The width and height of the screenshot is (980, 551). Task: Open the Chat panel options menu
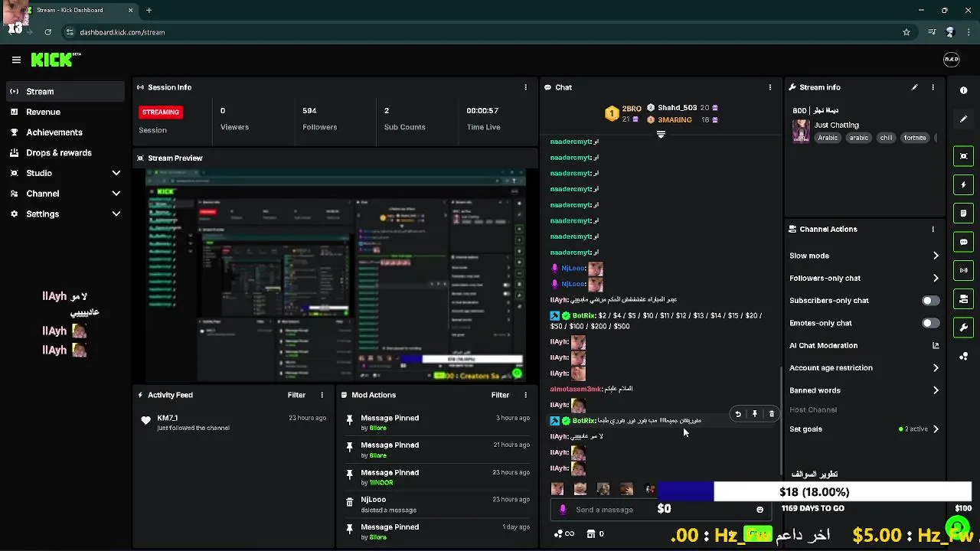[770, 87]
